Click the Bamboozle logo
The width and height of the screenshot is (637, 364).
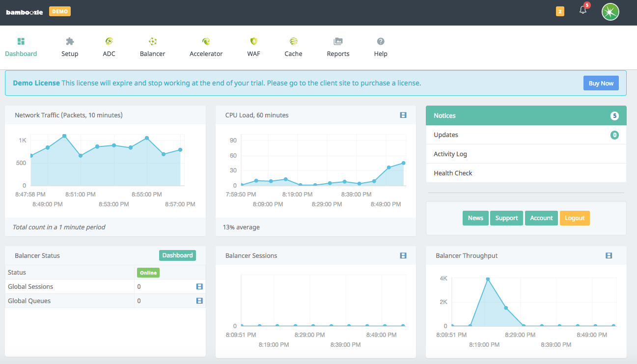[x=24, y=12]
